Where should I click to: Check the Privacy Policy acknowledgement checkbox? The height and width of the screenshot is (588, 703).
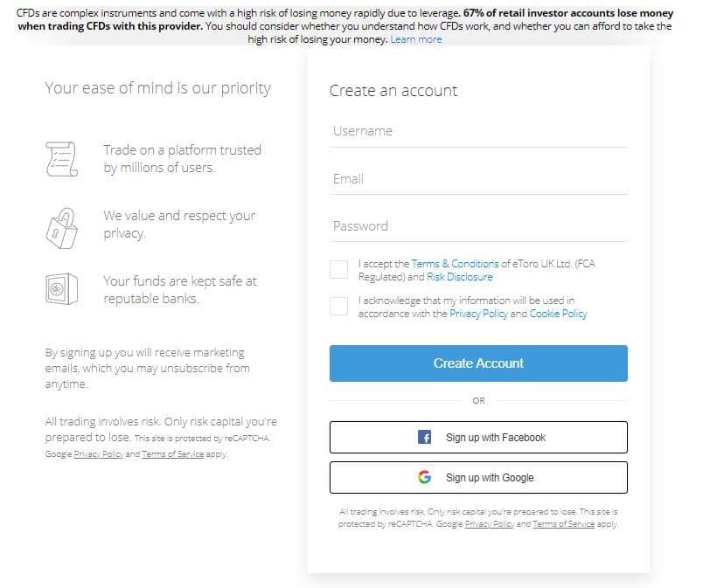pyautogui.click(x=338, y=306)
